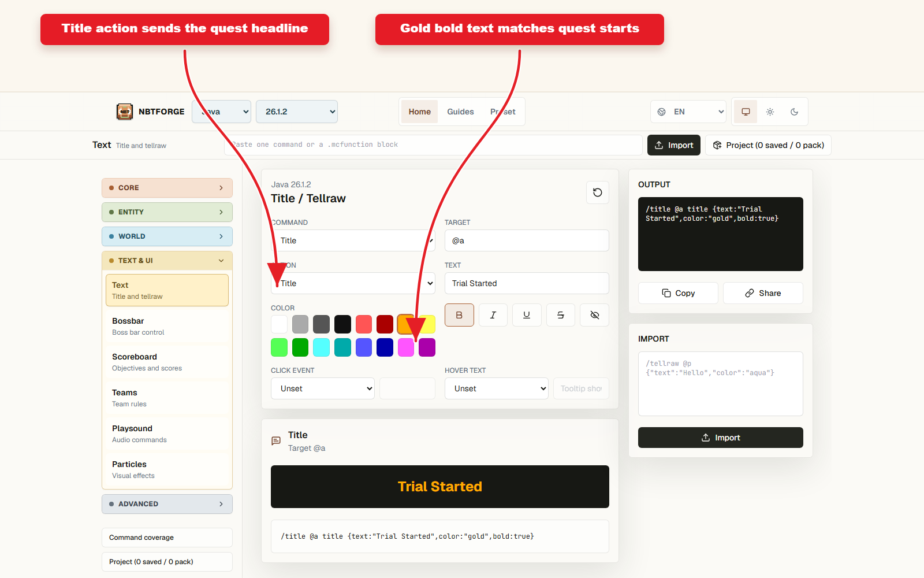Viewport: 924px width, 578px height.
Task: Pick the dark aqua color swatch
Action: click(342, 347)
